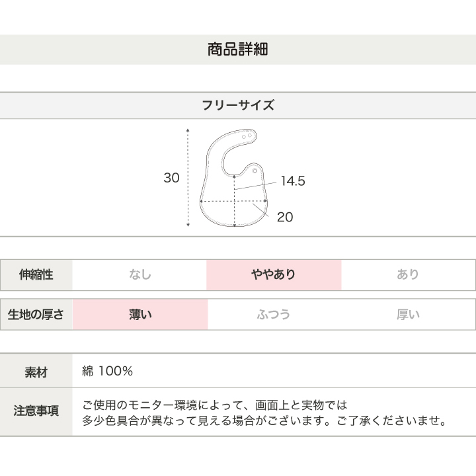
Task: Click the snap buttons on bib strap
Action: pyautogui.click(x=247, y=136)
